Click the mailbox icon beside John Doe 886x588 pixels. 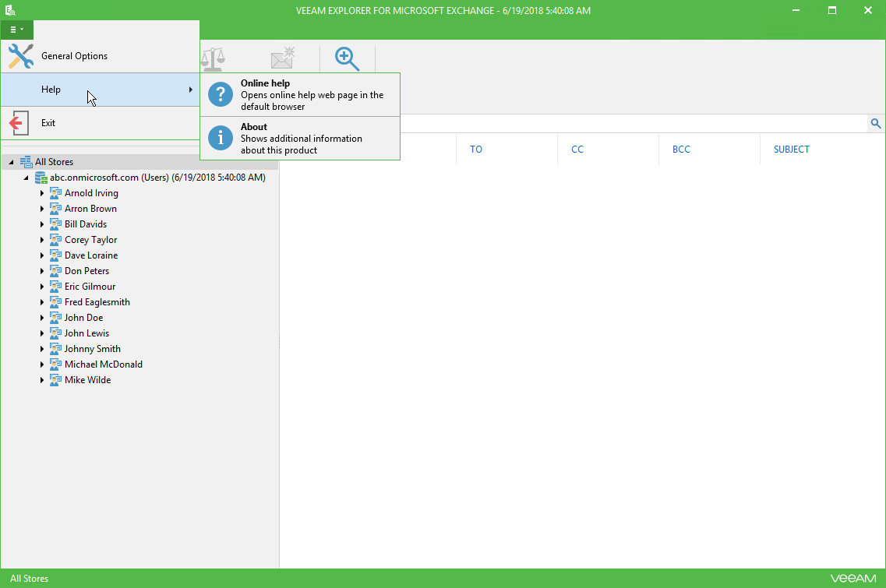[x=55, y=318]
